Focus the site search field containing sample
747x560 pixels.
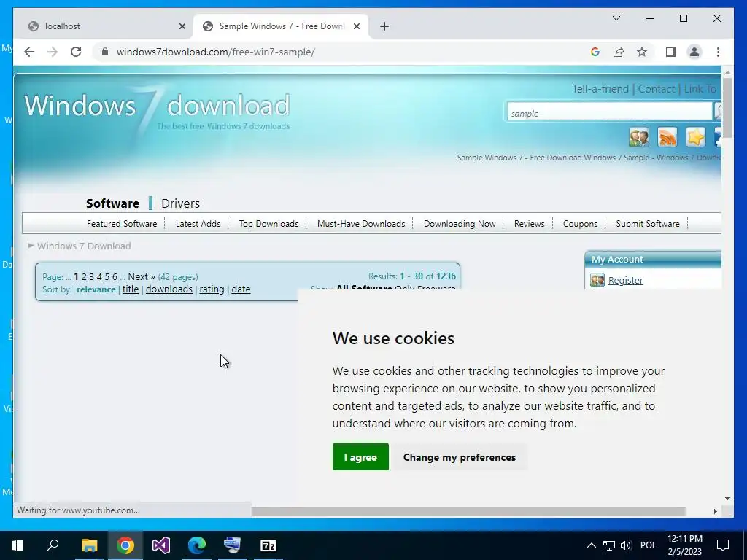(x=609, y=113)
